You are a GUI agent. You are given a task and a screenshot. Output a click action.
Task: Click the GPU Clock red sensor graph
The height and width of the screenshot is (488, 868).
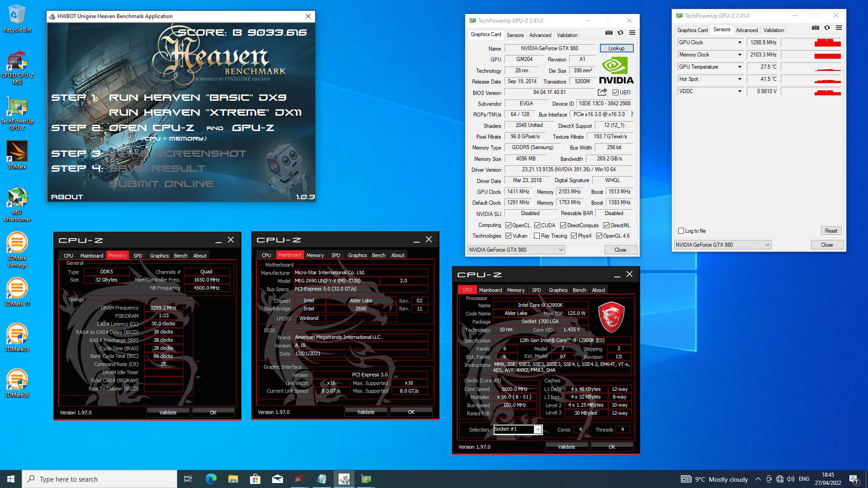tap(811, 42)
